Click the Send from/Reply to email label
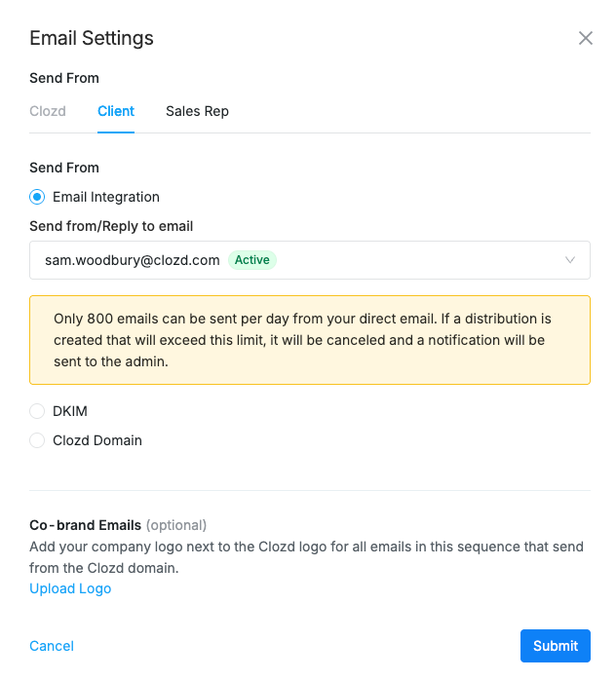This screenshot has height=680, width=616. pyautogui.click(x=111, y=226)
